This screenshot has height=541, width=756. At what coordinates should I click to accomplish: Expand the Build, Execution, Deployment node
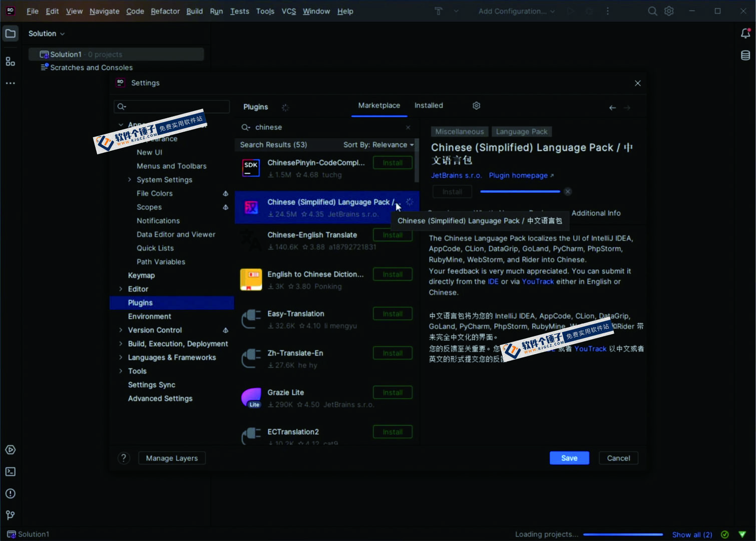point(121,344)
